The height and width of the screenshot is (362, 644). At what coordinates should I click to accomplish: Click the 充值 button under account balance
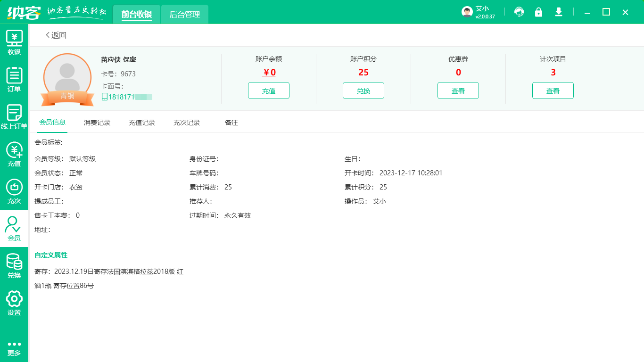(269, 90)
